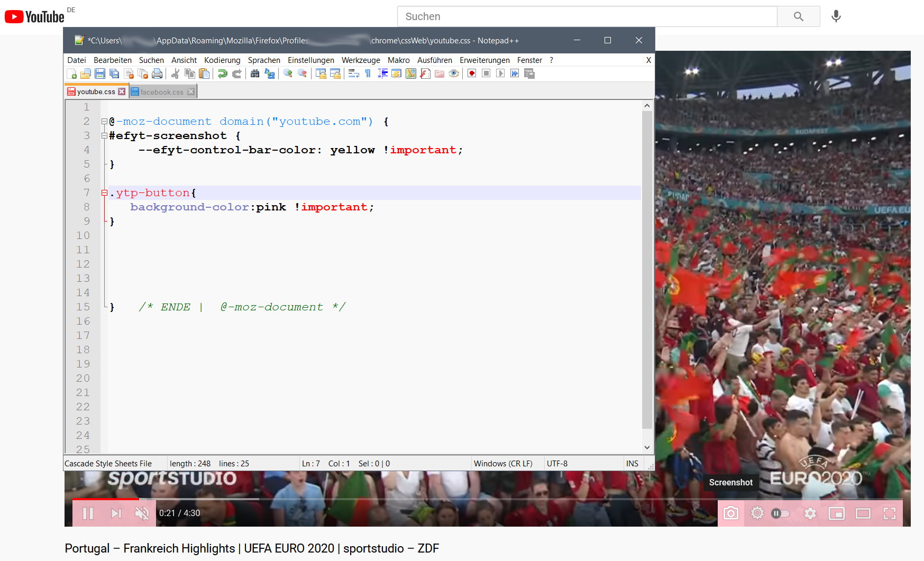Zoom in with the magnifier plus icon
This screenshot has height=561, width=924.
pyautogui.click(x=288, y=73)
